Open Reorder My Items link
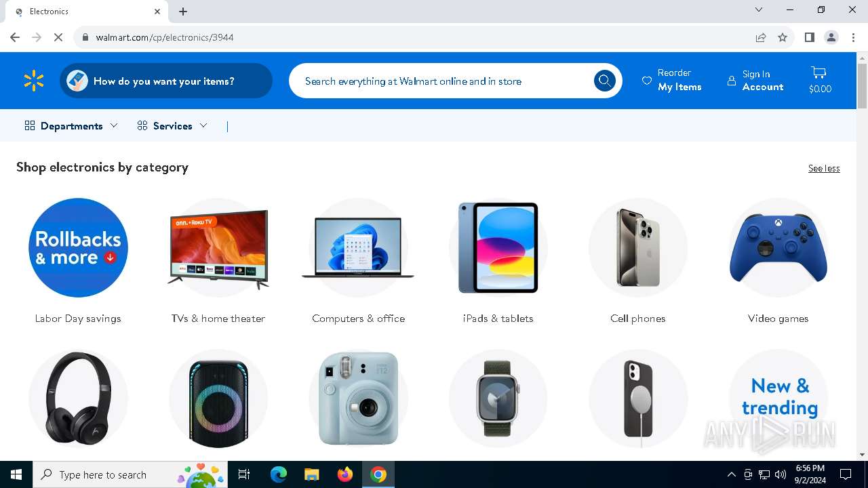The image size is (868, 488). click(672, 80)
